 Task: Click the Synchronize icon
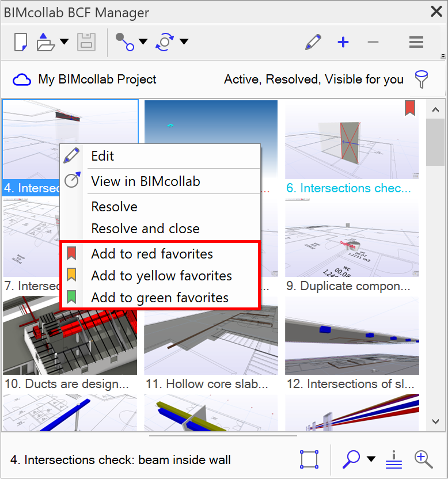pos(165,42)
